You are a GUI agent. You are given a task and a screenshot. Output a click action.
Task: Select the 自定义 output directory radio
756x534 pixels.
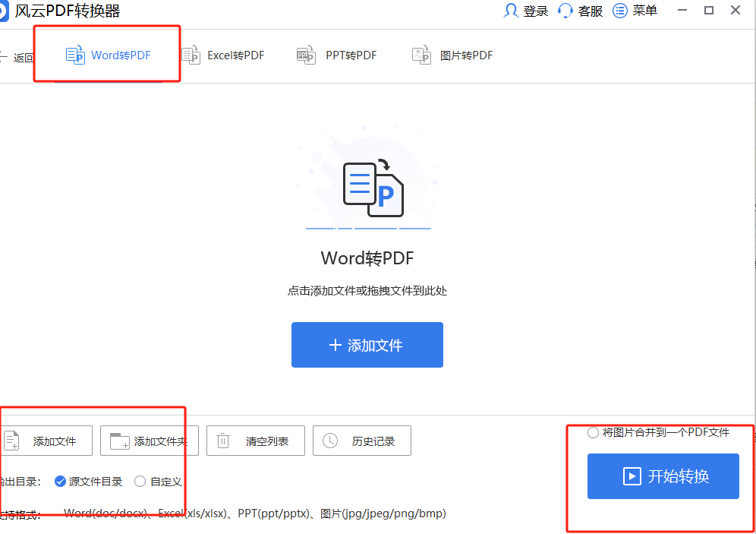[140, 482]
